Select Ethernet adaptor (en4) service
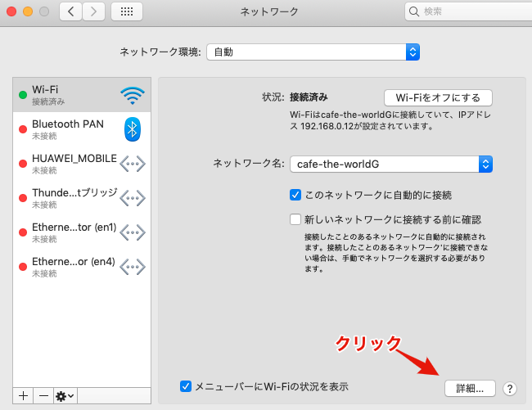532x410 pixels. (82, 267)
